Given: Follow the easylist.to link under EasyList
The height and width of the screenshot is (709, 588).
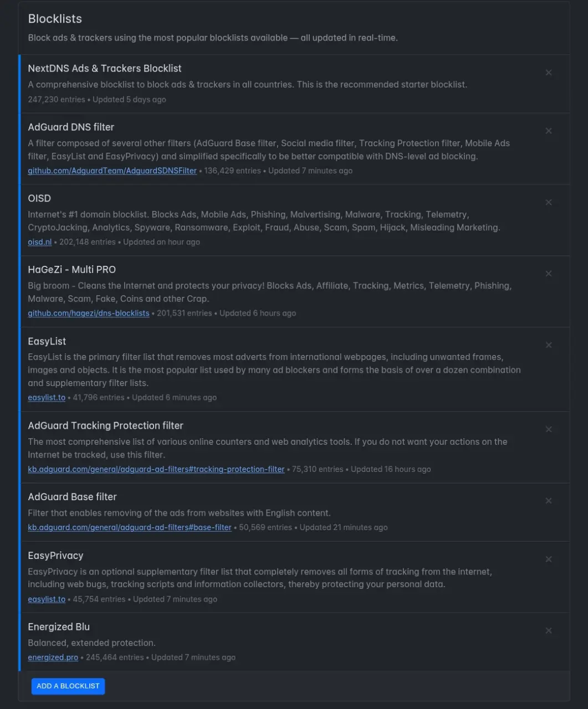Looking at the screenshot, I should click(x=47, y=398).
